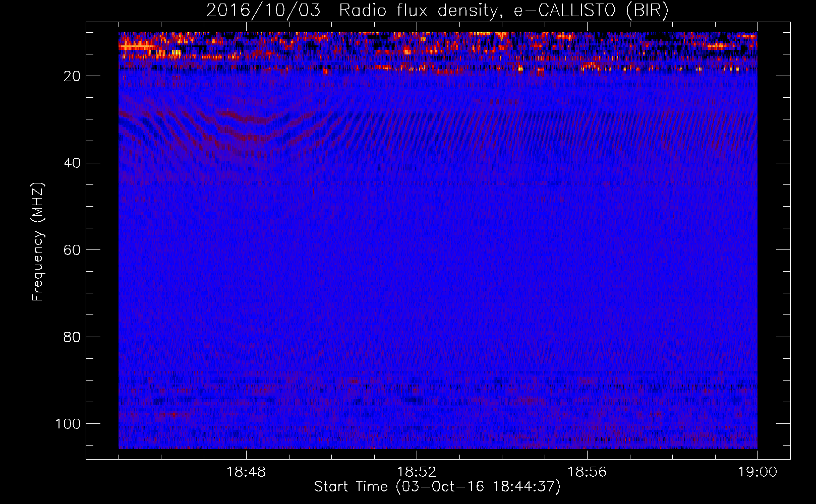
Task: Click the 18:48 time tick label
Action: click(246, 472)
